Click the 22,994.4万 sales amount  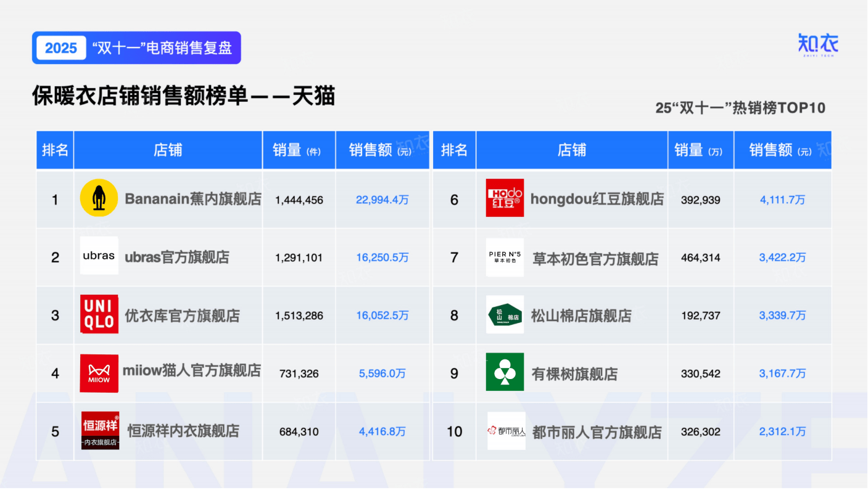point(382,200)
